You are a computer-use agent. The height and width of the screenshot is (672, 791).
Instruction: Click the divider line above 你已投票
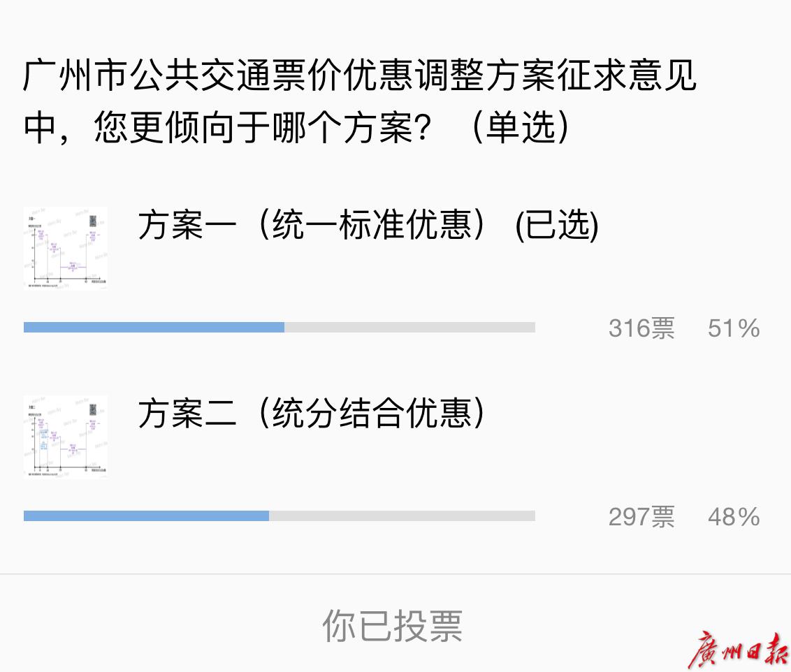pos(395,574)
